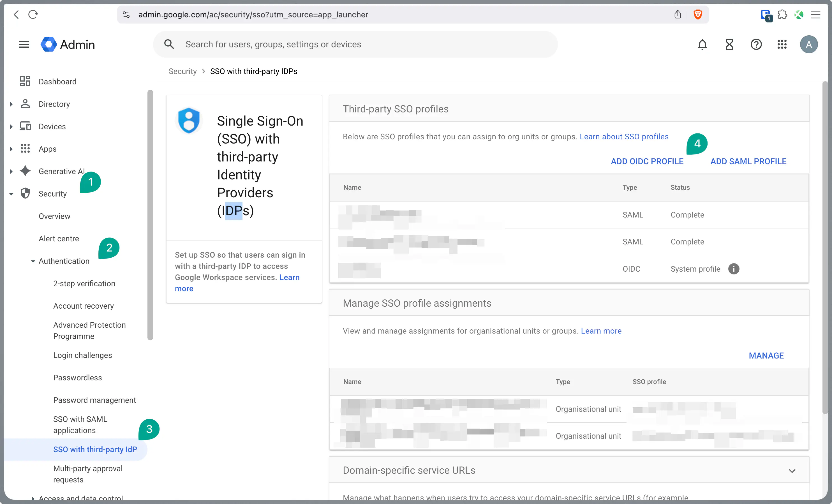Image resolution: width=832 pixels, height=504 pixels.
Task: Click ADD SAML PROFILE button
Action: click(748, 161)
